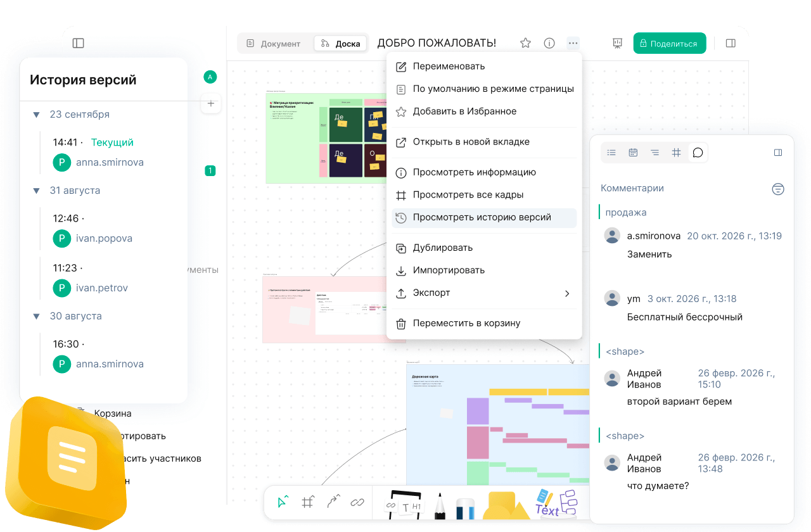This screenshot has height=532, width=811.
Task: Start presentation mode icon
Action: pos(617,43)
